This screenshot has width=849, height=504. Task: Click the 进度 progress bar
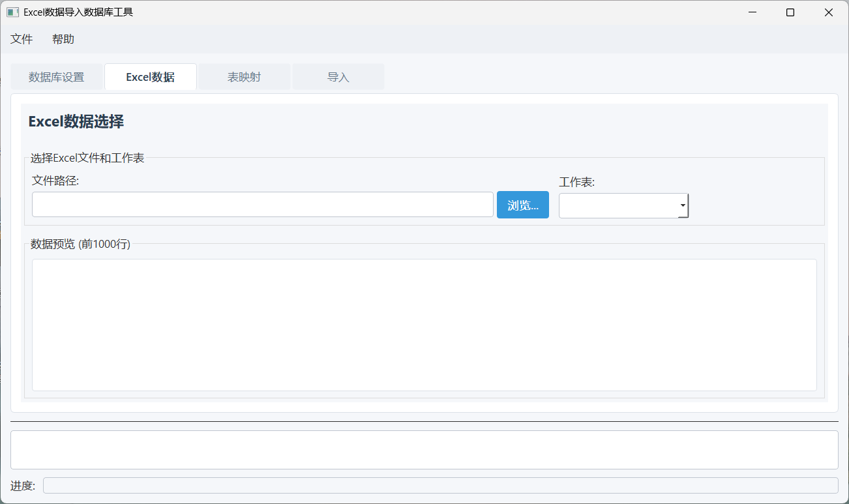point(441,486)
